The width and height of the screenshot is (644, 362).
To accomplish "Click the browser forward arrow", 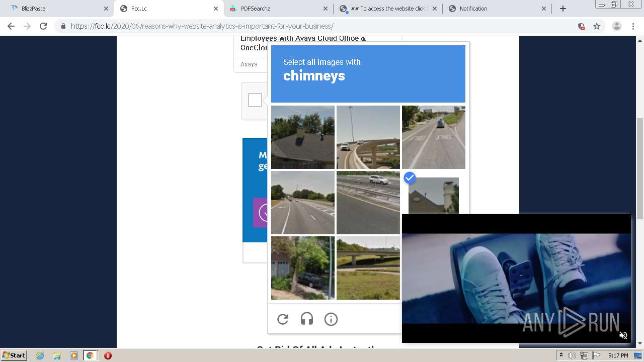I will click(x=27, y=26).
